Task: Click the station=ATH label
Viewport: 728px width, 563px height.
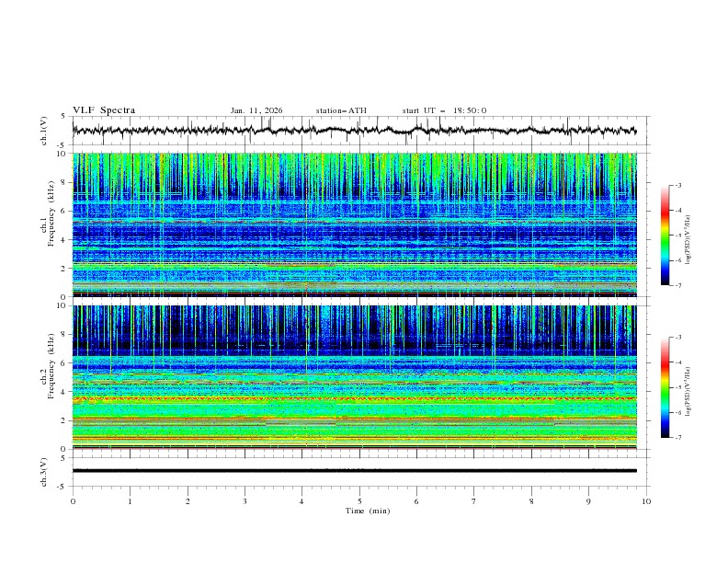Action: (x=341, y=110)
